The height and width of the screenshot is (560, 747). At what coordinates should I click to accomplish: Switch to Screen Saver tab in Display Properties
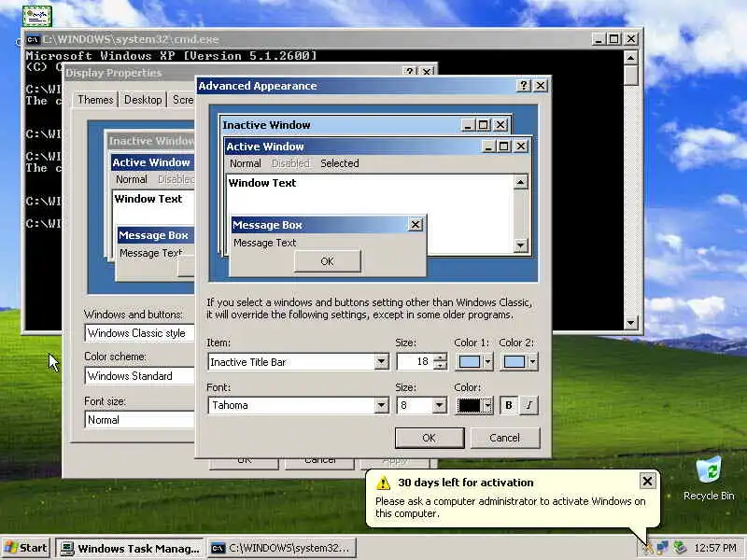181,100
